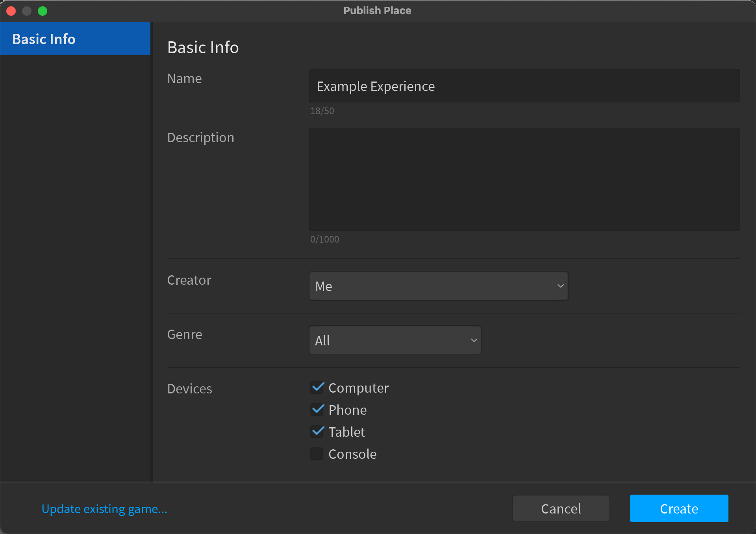This screenshot has width=756, height=534.
Task: Open the Update existing game link
Action: (x=104, y=509)
